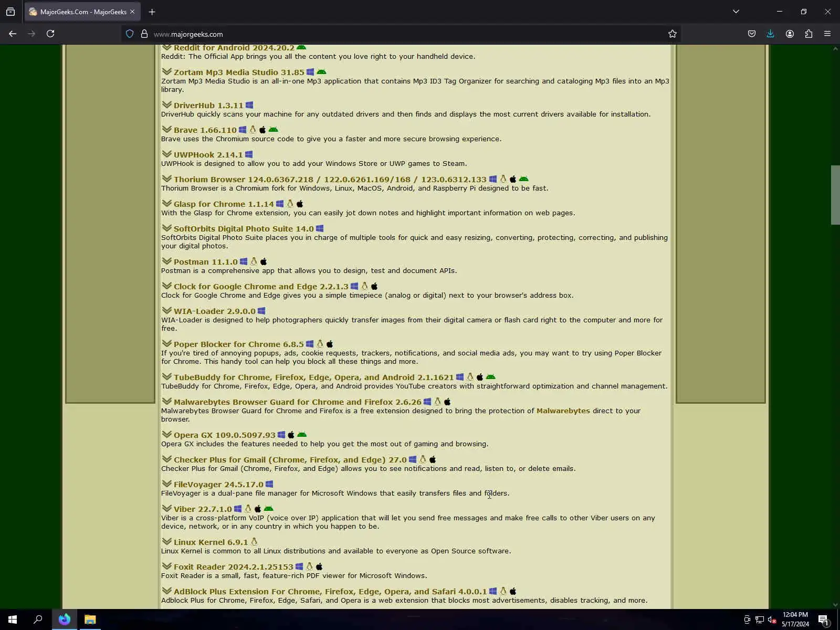The height and width of the screenshot is (630, 840).
Task: Click the Linux icon next to Foxit Reader
Action: (x=309, y=566)
